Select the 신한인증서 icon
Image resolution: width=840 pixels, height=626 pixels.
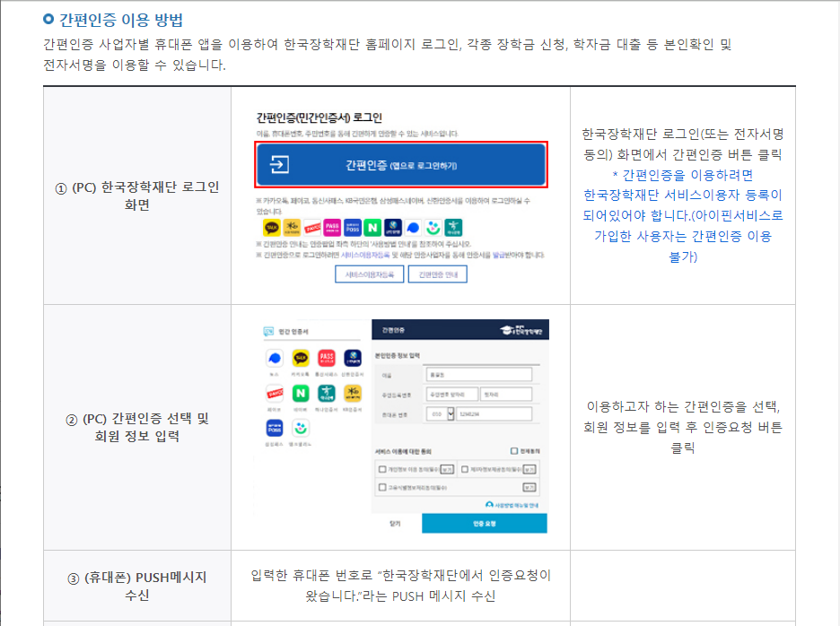pos(350,359)
